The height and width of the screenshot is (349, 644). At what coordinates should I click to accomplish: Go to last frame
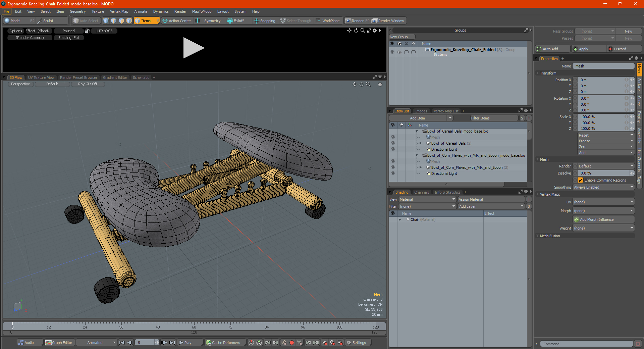(172, 343)
